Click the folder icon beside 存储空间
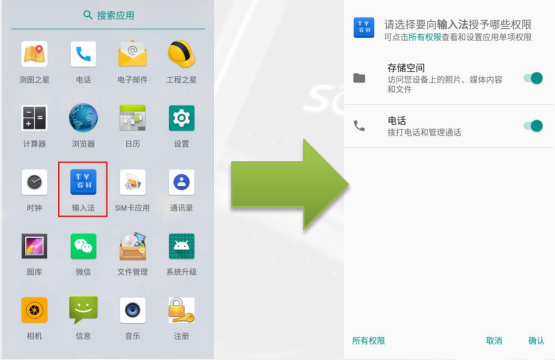This screenshot has width=555, height=360. coord(359,78)
